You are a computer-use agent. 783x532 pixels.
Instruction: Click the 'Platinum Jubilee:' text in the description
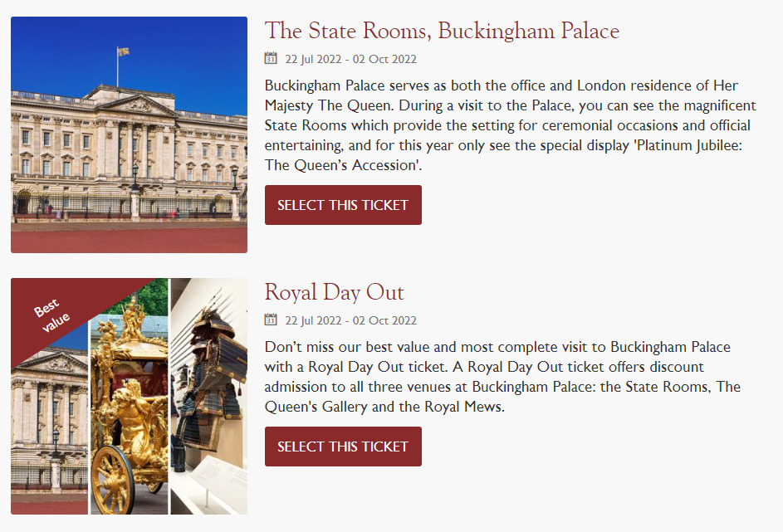pyautogui.click(x=688, y=145)
